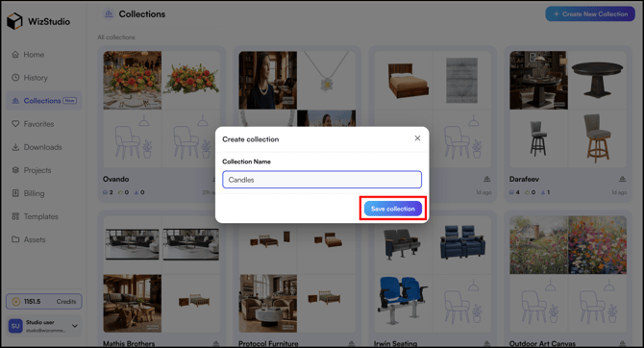Image resolution: width=644 pixels, height=348 pixels.
Task: Click the share icon on Outdoor Art Canvas card
Action: pyautogui.click(x=623, y=343)
